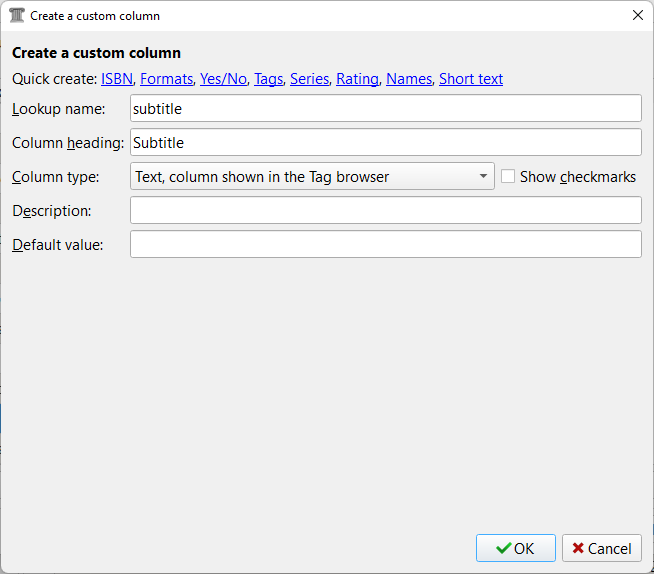Choose the Yes/No quick create link
The height and width of the screenshot is (574, 654).
pos(223,79)
